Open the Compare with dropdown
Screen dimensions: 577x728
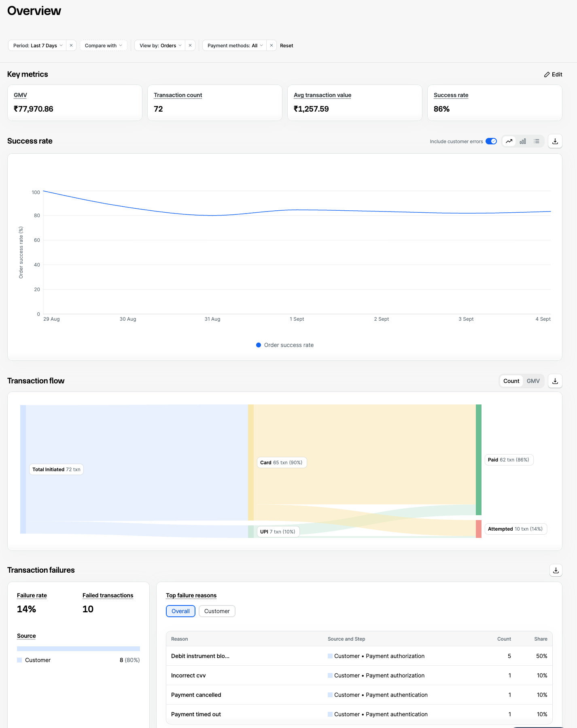tap(104, 45)
